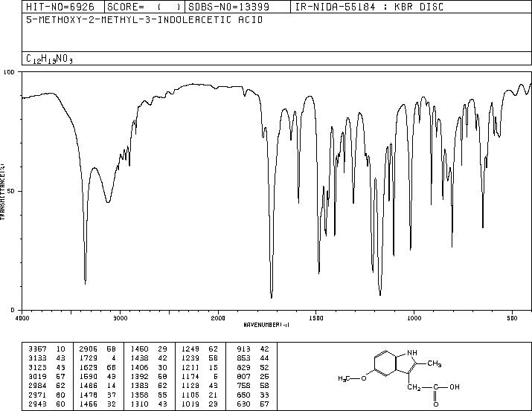The width and height of the screenshot is (532, 411).
Task: Click the 1460 peak entry in table
Action: (149, 349)
